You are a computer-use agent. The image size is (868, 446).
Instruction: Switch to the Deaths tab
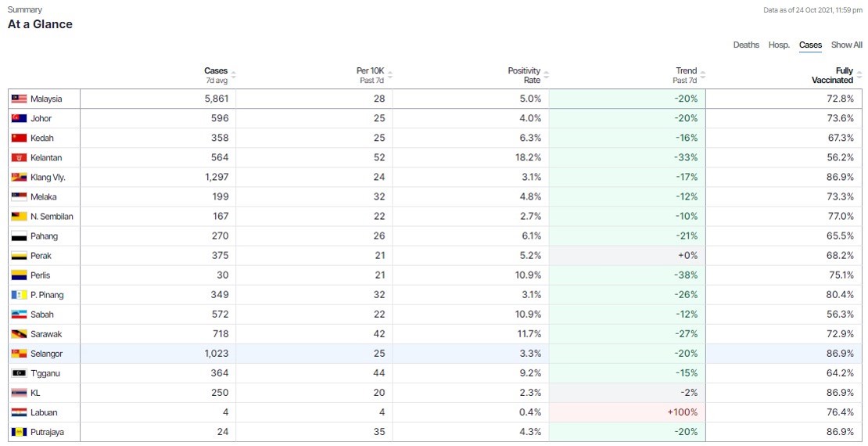[746, 45]
